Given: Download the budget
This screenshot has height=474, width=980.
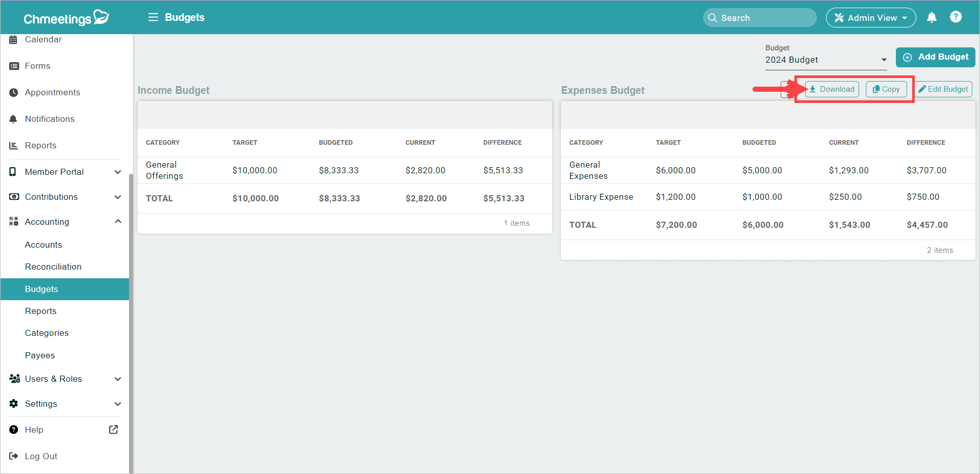Looking at the screenshot, I should point(832,89).
